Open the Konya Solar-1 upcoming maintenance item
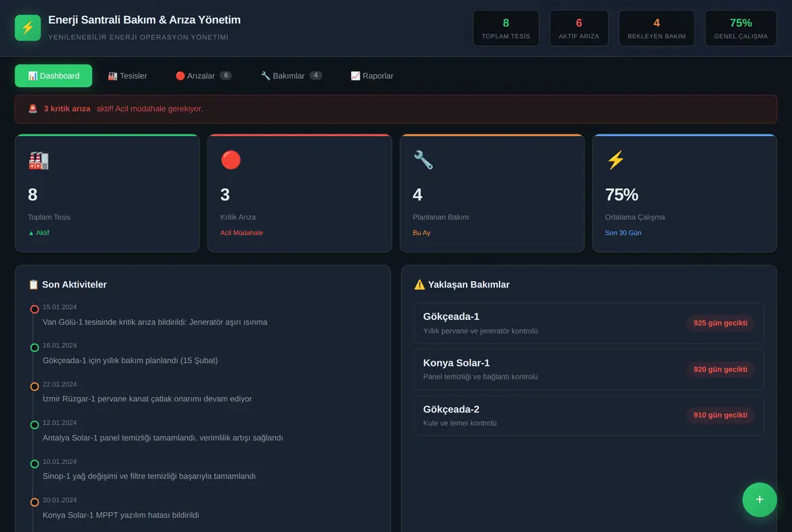This screenshot has width=792, height=532. click(589, 370)
